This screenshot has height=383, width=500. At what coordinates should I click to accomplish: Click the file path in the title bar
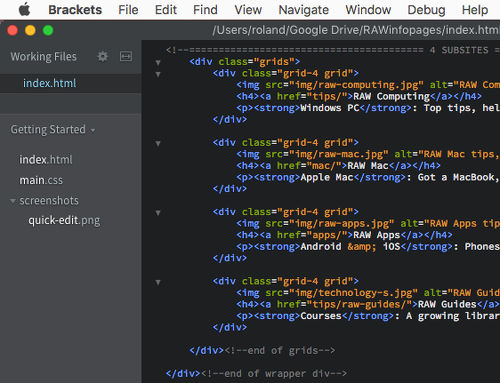[356, 30]
